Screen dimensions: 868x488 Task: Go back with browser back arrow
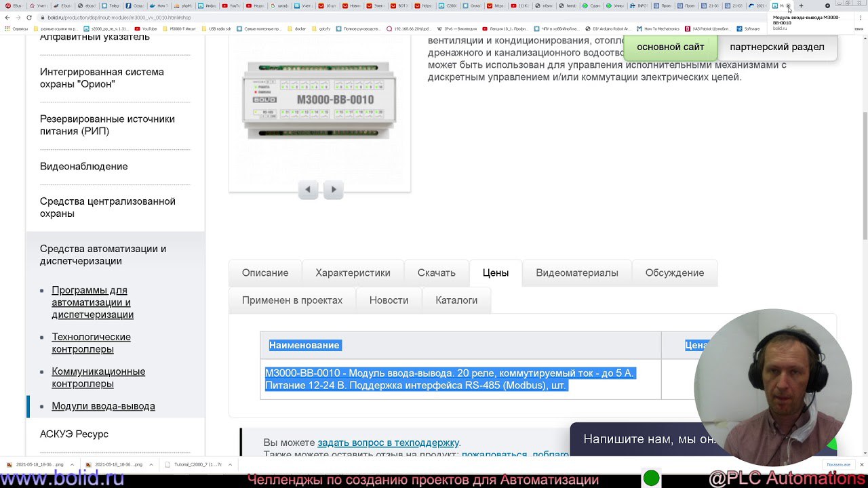(x=7, y=18)
